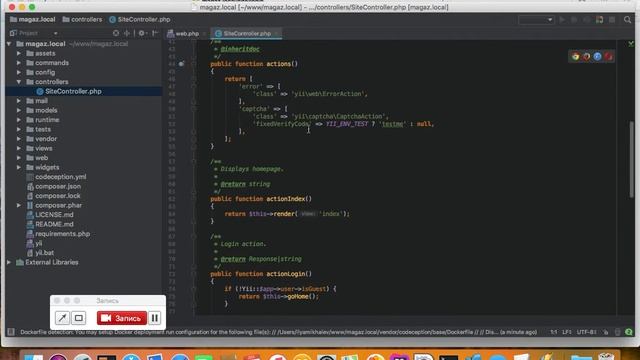Screen dimensions: 640x360
Task: Click the green inspection indicator in status bar
Action: click(629, 332)
